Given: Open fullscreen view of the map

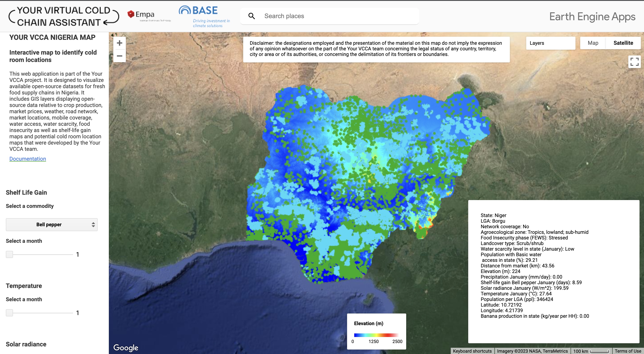Looking at the screenshot, I should point(634,62).
